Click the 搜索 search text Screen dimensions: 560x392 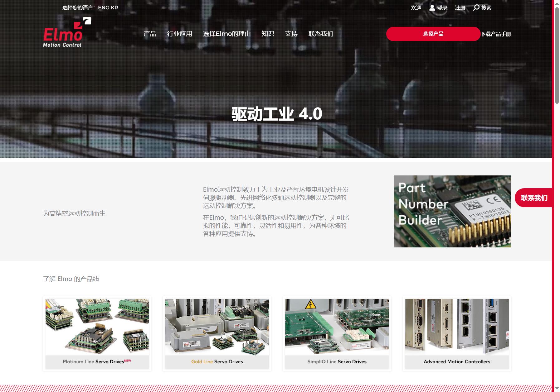coord(486,8)
